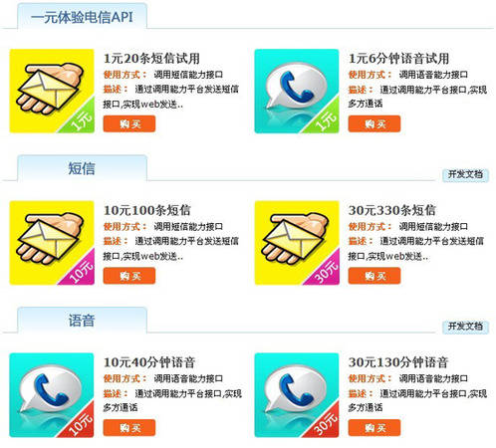The height and width of the screenshot is (448, 496).
Task: Click 购买 under 10元100条短信
Action: [x=129, y=276]
